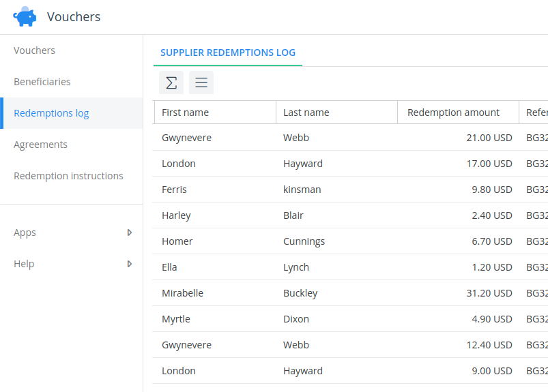Click the 21.00 USD amount cell
Screen dimensions: 548x392
tap(489, 138)
